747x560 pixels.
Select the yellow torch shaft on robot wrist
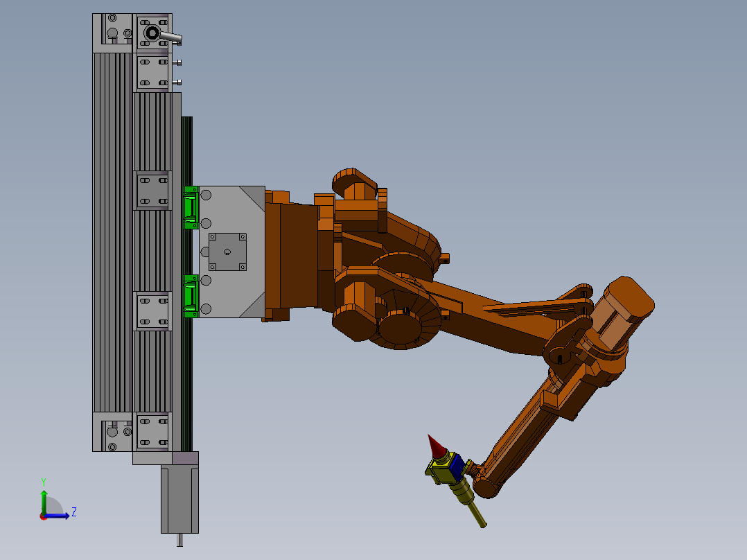[x=475, y=512]
